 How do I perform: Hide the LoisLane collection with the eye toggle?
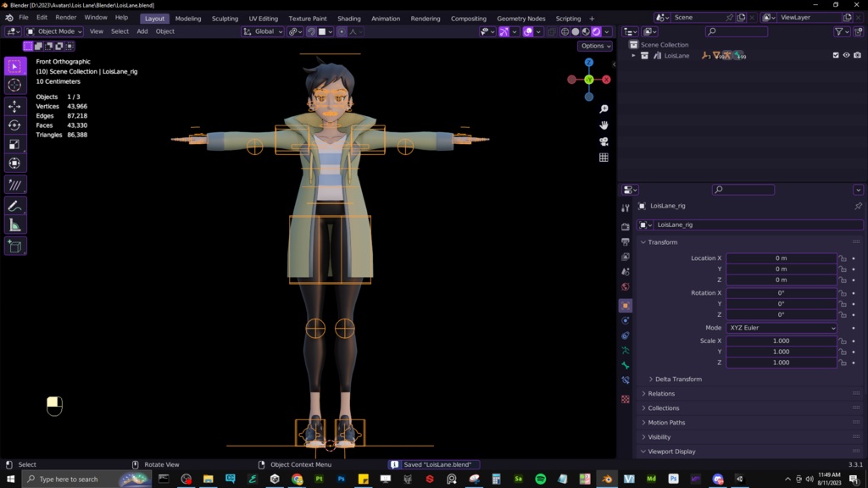(x=847, y=54)
